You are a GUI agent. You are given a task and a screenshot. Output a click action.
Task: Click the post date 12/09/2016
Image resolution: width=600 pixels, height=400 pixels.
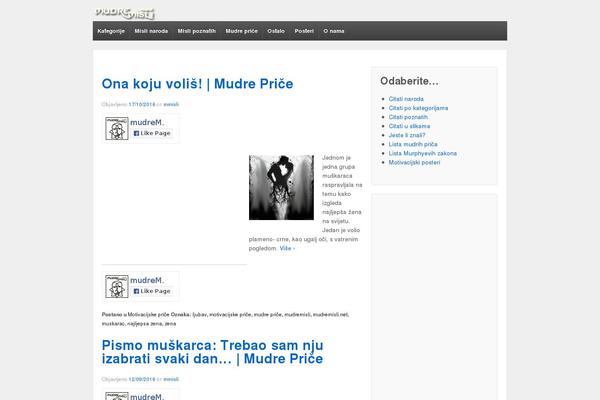coord(142,379)
